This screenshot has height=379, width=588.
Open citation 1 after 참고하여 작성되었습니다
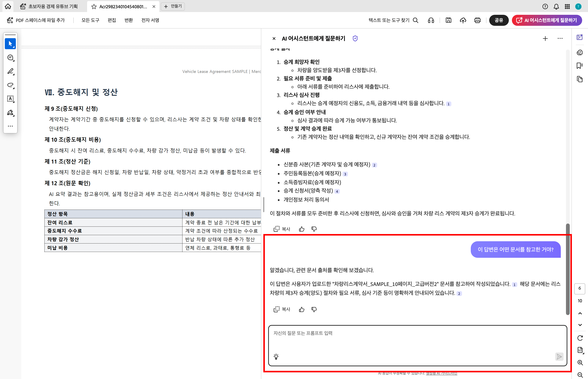pos(514,285)
